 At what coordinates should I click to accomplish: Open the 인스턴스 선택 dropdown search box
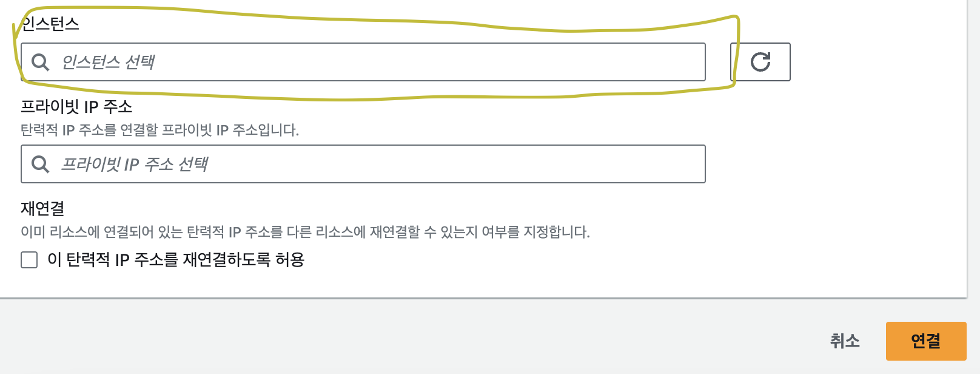tap(363, 62)
